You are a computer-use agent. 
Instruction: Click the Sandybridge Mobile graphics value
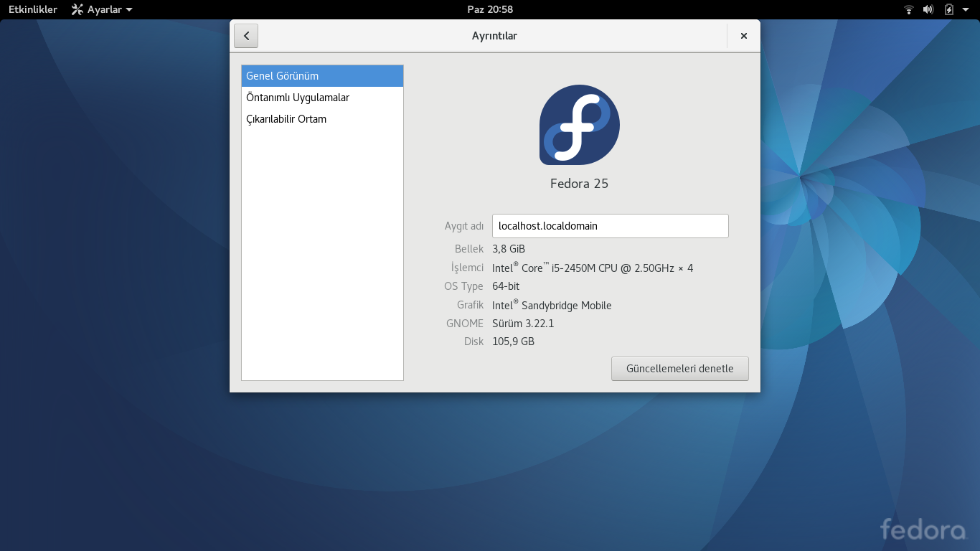pyautogui.click(x=552, y=305)
